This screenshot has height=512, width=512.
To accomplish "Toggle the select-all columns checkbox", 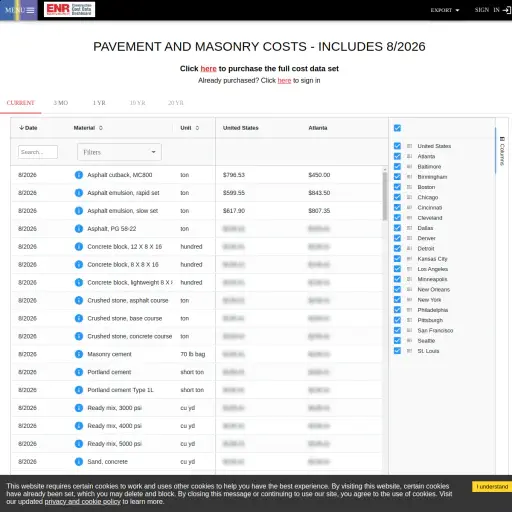I will tap(397, 128).
